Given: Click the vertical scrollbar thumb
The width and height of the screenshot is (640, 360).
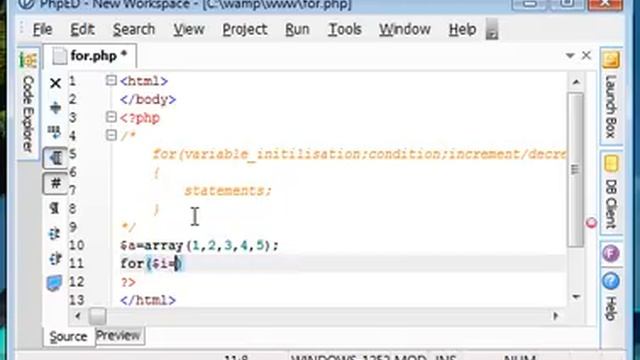Looking at the screenshot, I should click(576, 169).
